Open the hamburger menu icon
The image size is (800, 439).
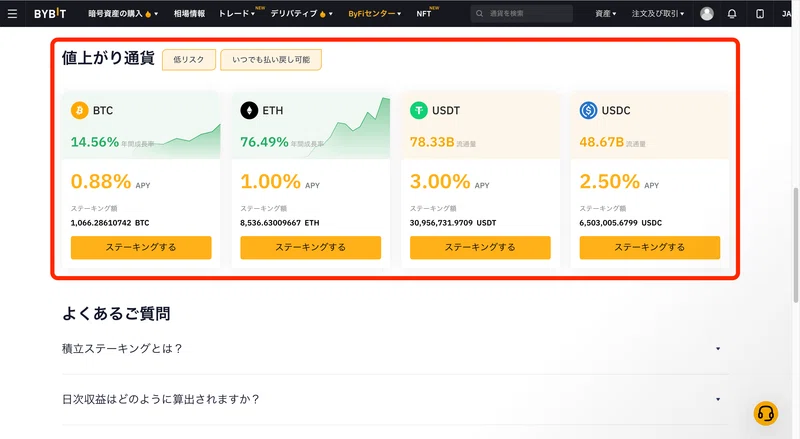(x=12, y=14)
